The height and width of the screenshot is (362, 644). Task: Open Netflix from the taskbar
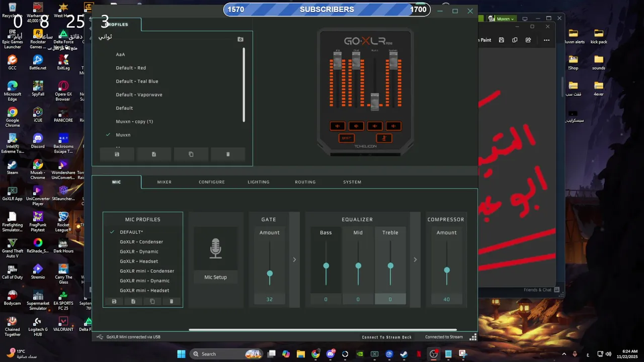point(419,354)
